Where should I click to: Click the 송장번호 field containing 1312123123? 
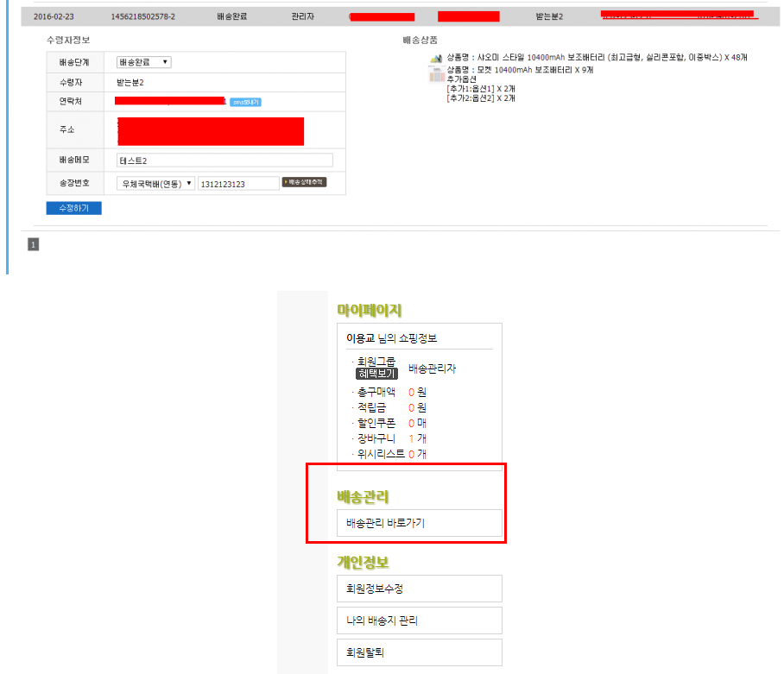click(x=237, y=184)
